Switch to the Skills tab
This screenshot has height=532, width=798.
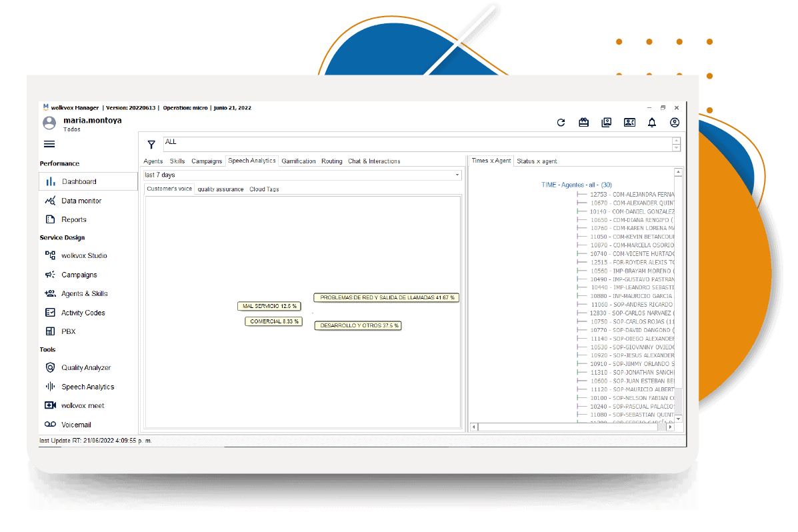[177, 161]
